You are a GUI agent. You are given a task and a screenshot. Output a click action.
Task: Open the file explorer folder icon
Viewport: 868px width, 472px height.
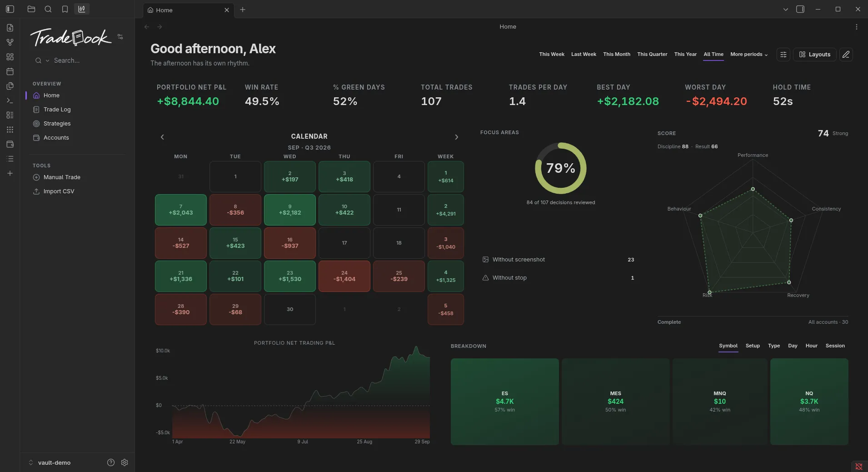[x=31, y=9]
